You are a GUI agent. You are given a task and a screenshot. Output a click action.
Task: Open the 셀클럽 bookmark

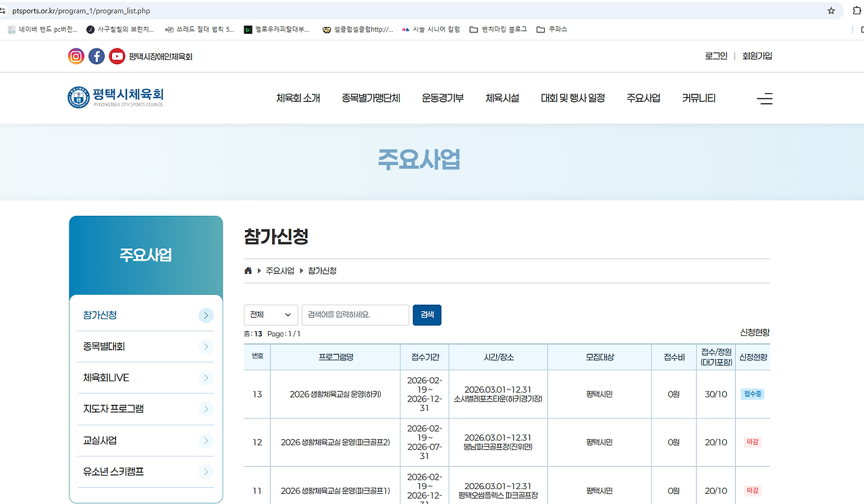pyautogui.click(x=358, y=30)
